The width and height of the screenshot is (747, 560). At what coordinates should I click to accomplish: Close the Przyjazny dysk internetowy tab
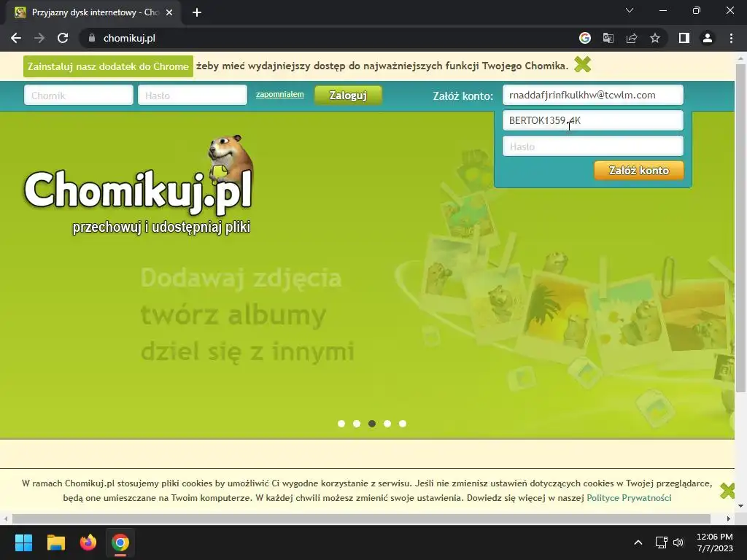click(x=169, y=12)
